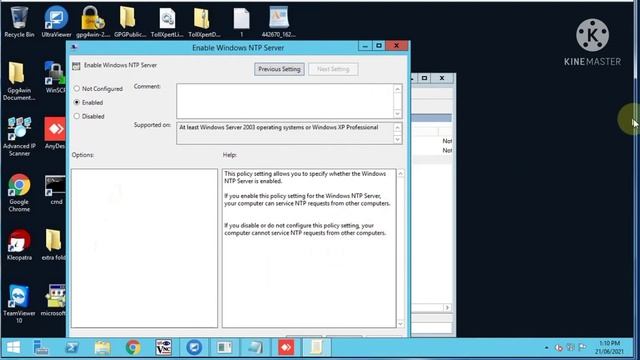Select the TollXpertLi file icon
Image resolution: width=640 pixels, height=360 pixels.
(x=167, y=22)
